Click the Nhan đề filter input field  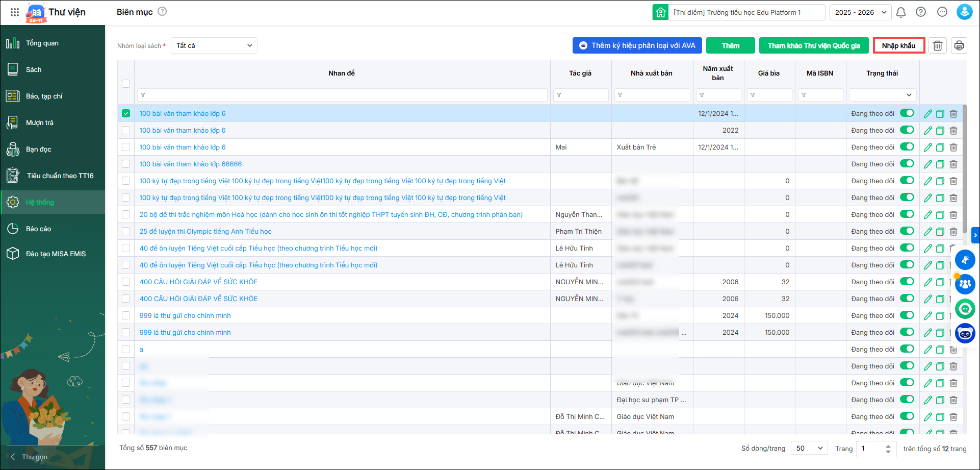(342, 95)
